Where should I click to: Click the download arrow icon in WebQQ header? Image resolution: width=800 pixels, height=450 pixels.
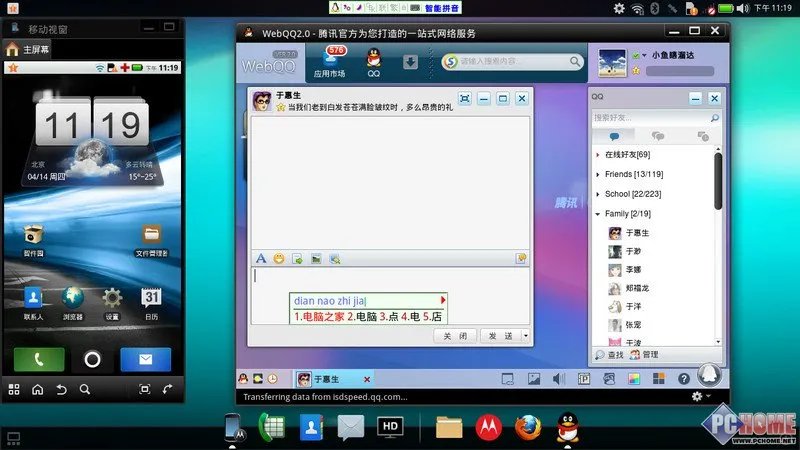[410, 62]
